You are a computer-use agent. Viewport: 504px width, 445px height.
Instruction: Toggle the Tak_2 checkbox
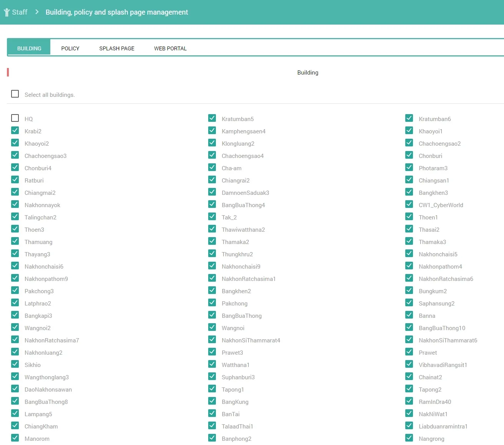click(x=212, y=216)
